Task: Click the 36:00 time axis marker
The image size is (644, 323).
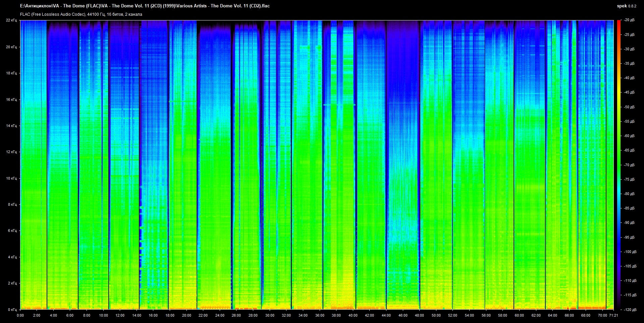Action: [320, 315]
